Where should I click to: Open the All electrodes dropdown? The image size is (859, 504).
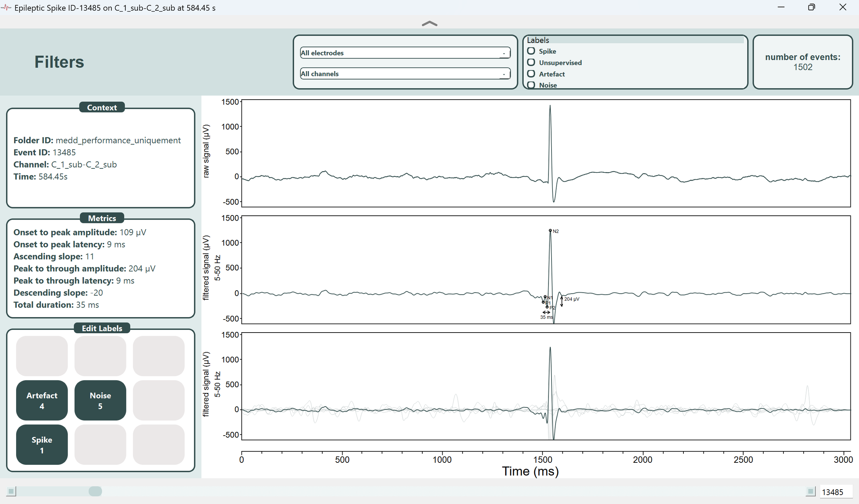[x=405, y=53]
